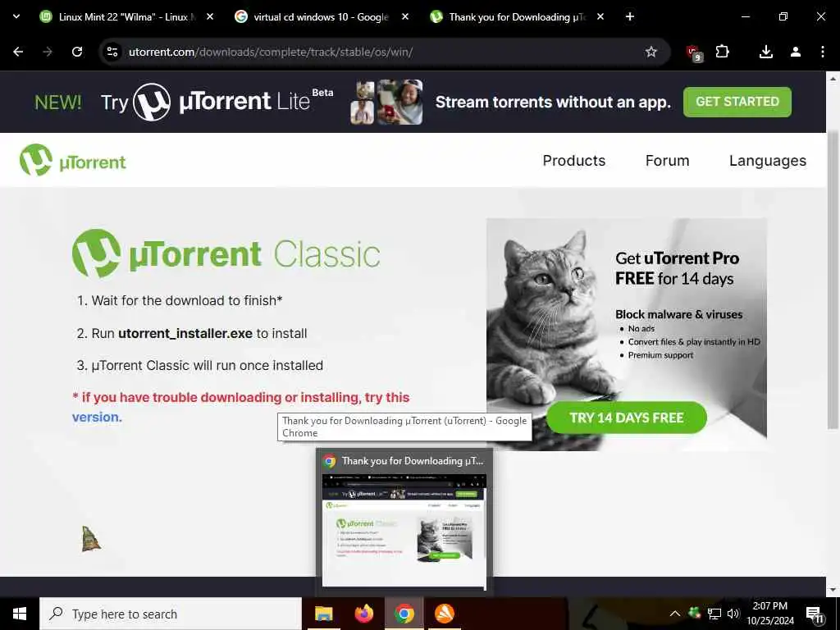Image resolution: width=840 pixels, height=630 pixels.
Task: Open the orange Avast icon on taskbar
Action: pos(444,614)
